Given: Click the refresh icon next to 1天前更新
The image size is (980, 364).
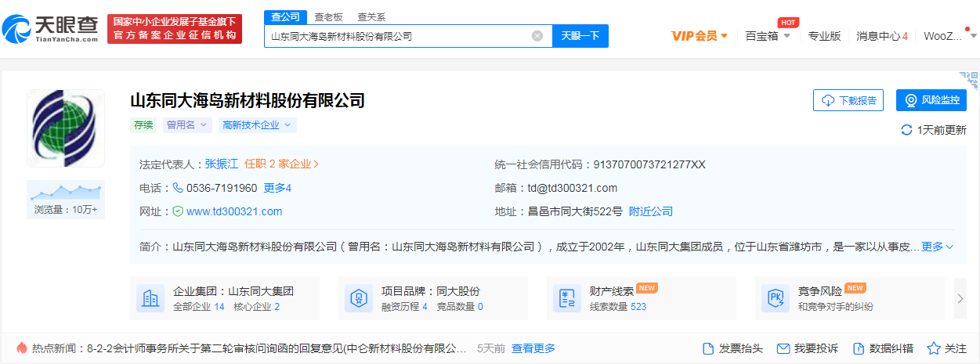Looking at the screenshot, I should 907,130.
